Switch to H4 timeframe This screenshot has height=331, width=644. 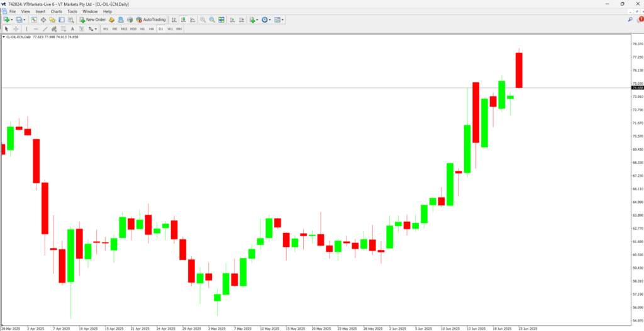[x=151, y=29]
